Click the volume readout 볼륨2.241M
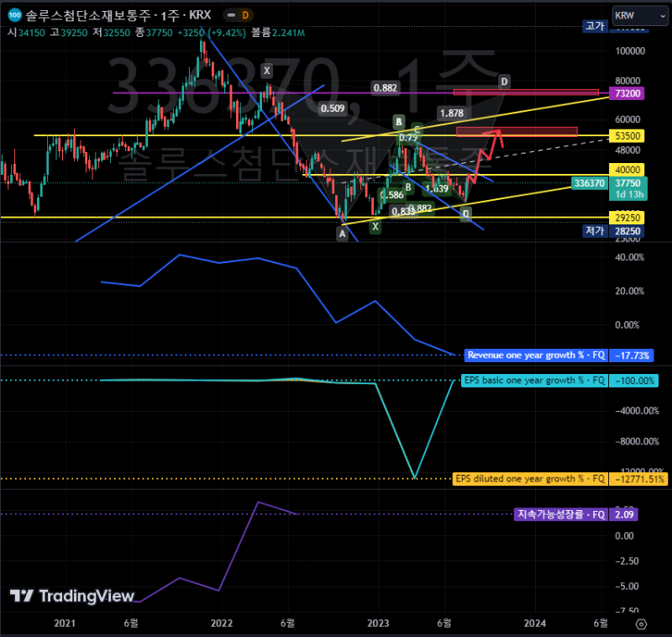This screenshot has height=637, width=672. [x=278, y=33]
